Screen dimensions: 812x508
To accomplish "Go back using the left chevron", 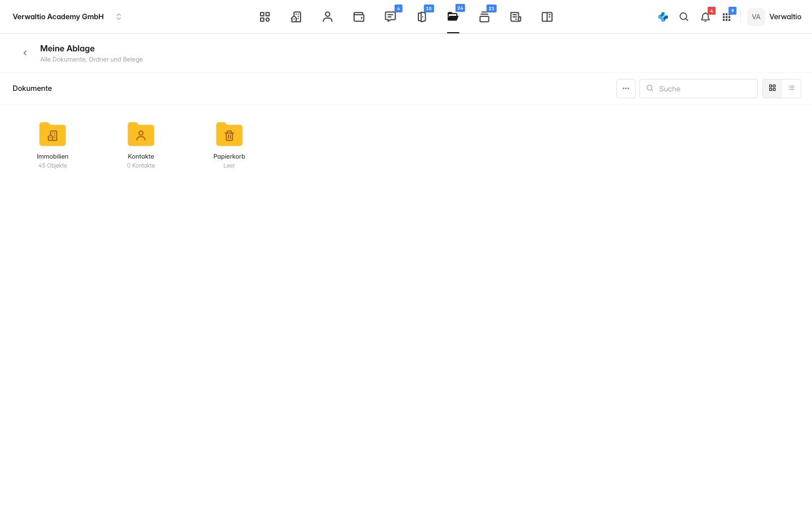I will coord(25,53).
